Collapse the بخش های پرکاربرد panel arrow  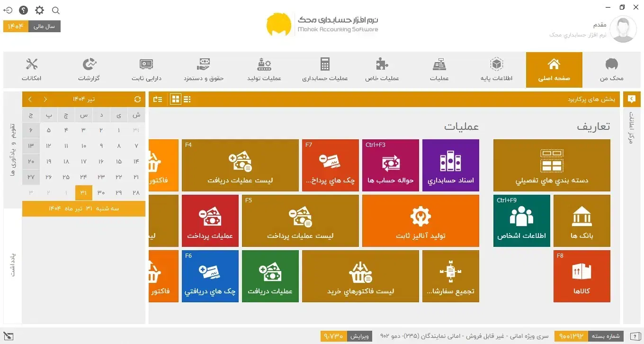(x=631, y=99)
